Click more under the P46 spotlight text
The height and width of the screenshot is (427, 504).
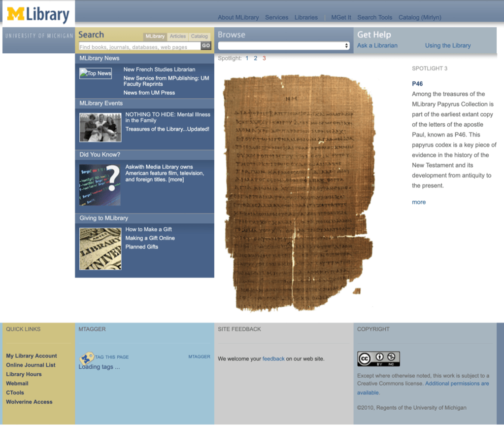[x=418, y=202]
